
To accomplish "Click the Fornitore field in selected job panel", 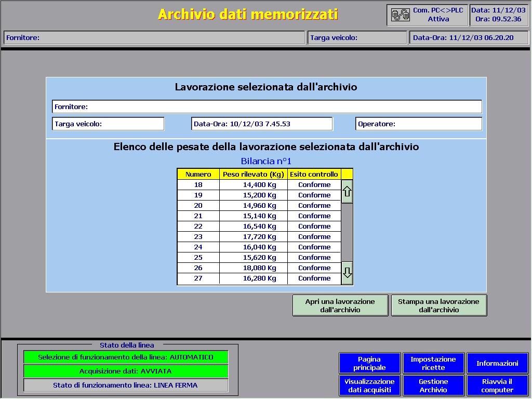I will click(x=267, y=107).
